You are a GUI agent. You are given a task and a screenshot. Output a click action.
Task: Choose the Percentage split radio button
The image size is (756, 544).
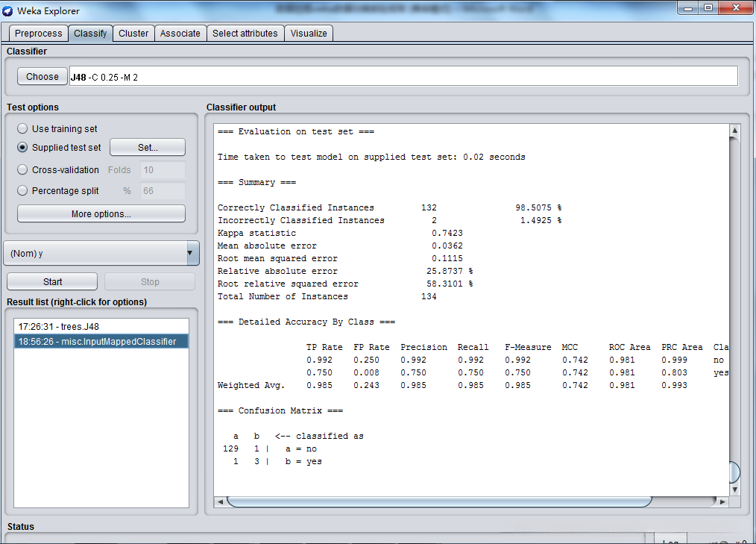[x=22, y=191]
